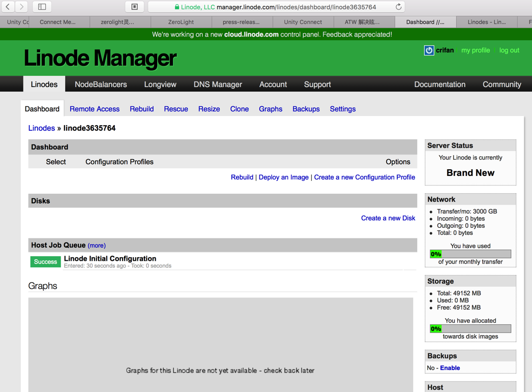
Task: Click the Linode Manager logo title
Action: click(100, 58)
